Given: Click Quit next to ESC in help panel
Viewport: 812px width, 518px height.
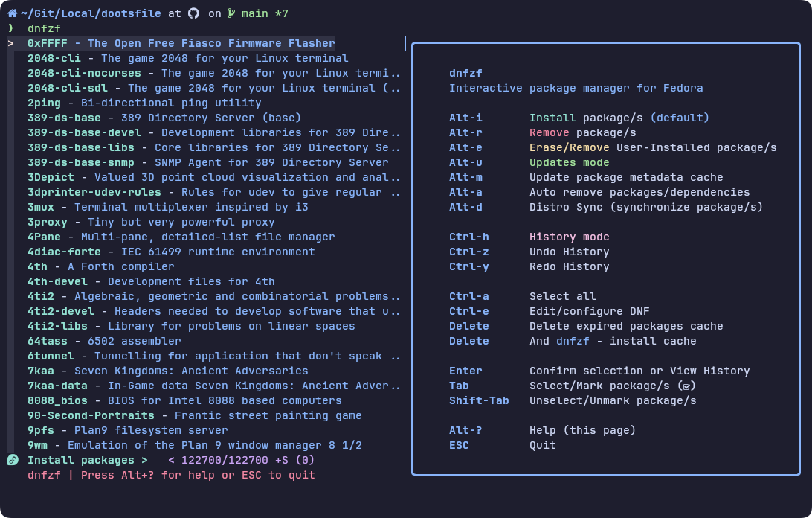Looking at the screenshot, I should coord(541,445).
